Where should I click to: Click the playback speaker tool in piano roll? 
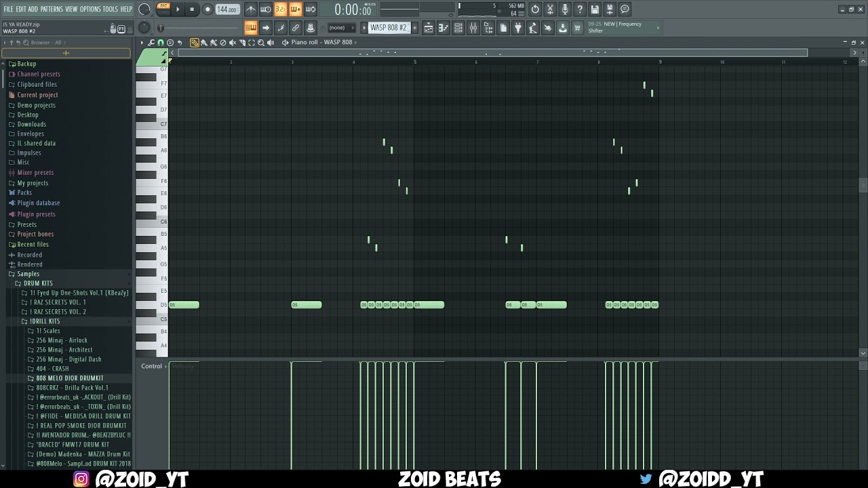[x=271, y=43]
